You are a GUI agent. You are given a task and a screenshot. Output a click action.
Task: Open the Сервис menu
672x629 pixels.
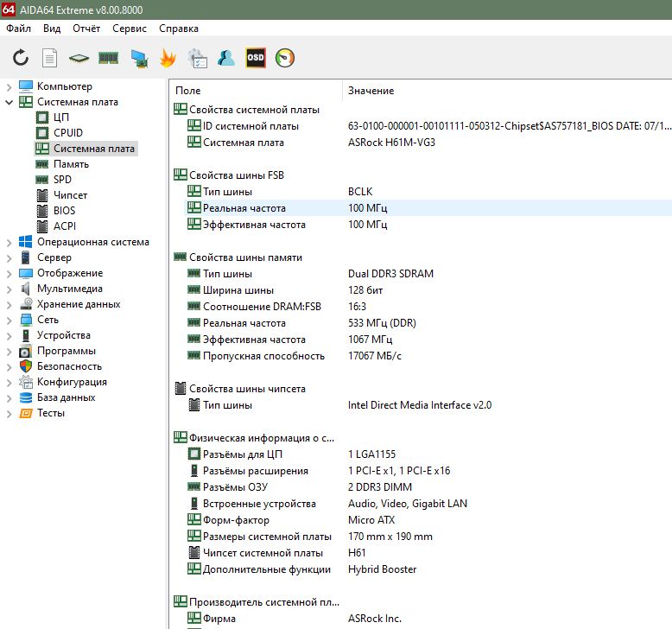click(x=130, y=29)
